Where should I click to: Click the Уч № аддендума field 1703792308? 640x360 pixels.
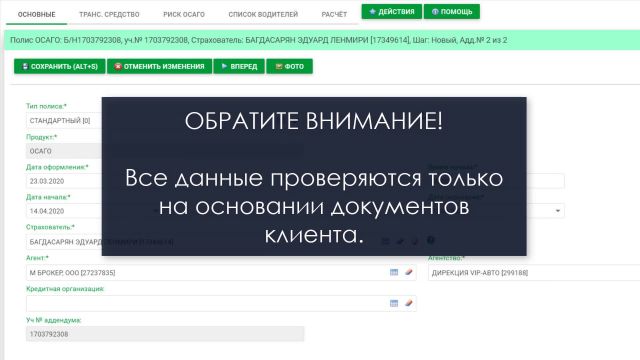(x=165, y=334)
